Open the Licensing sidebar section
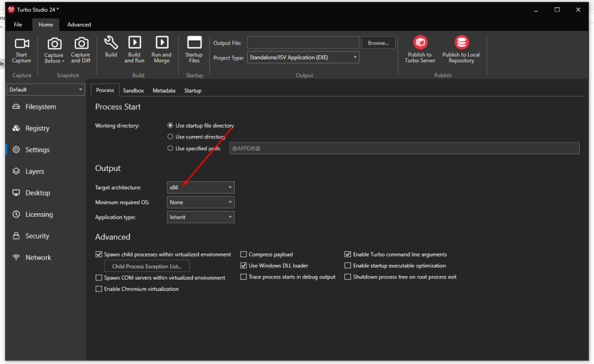The image size is (594, 364). [x=46, y=215]
